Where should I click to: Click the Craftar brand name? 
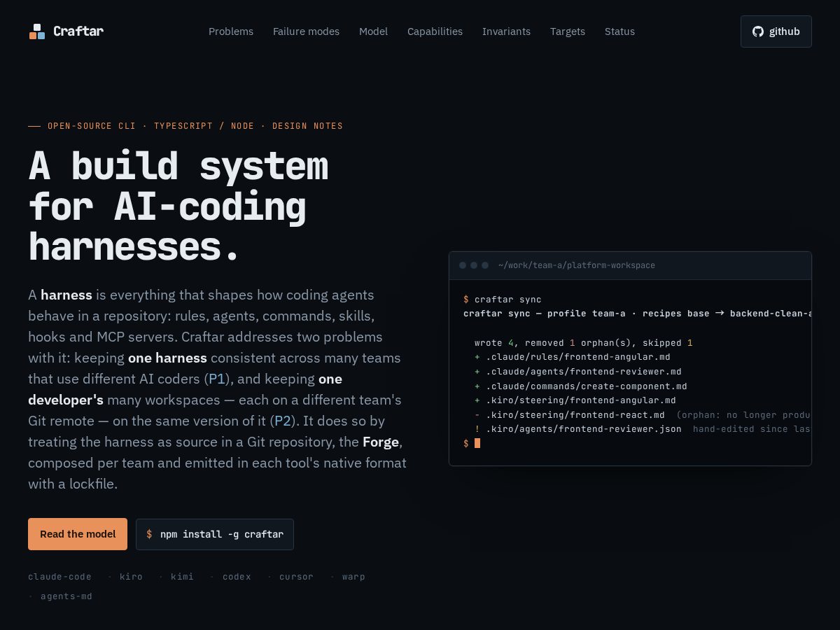coord(78,31)
